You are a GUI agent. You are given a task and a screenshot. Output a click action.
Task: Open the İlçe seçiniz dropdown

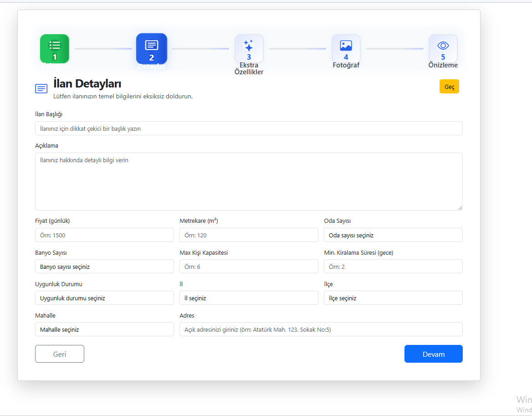[393, 298]
